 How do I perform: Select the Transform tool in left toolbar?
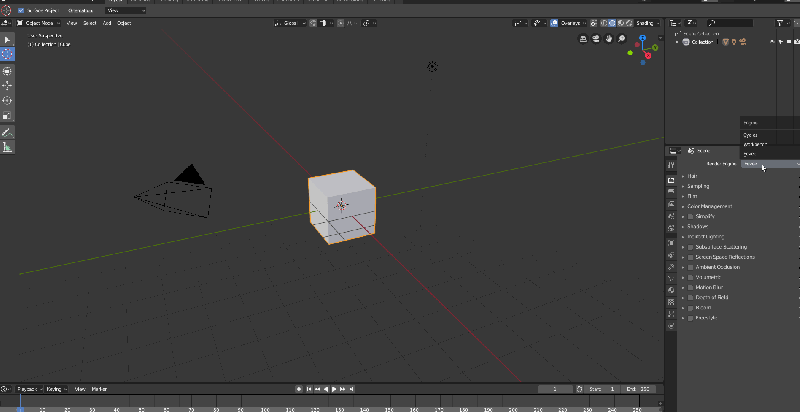[7, 71]
